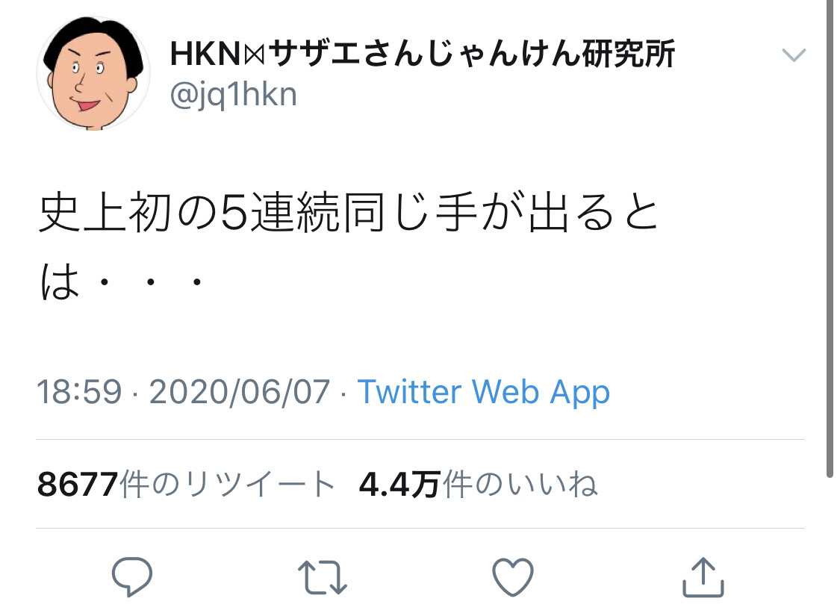Click the tweet text 史上初の5連続同じ手が出ると
This screenshot has width=840, height=616.
(x=348, y=213)
